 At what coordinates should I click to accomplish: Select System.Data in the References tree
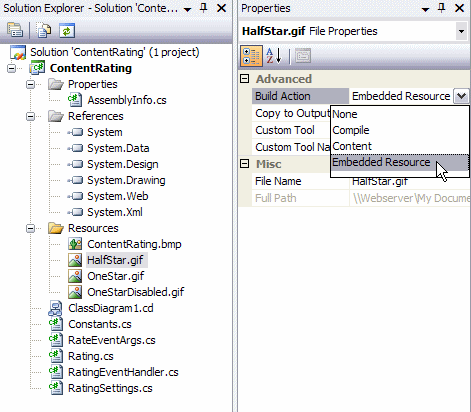(118, 148)
